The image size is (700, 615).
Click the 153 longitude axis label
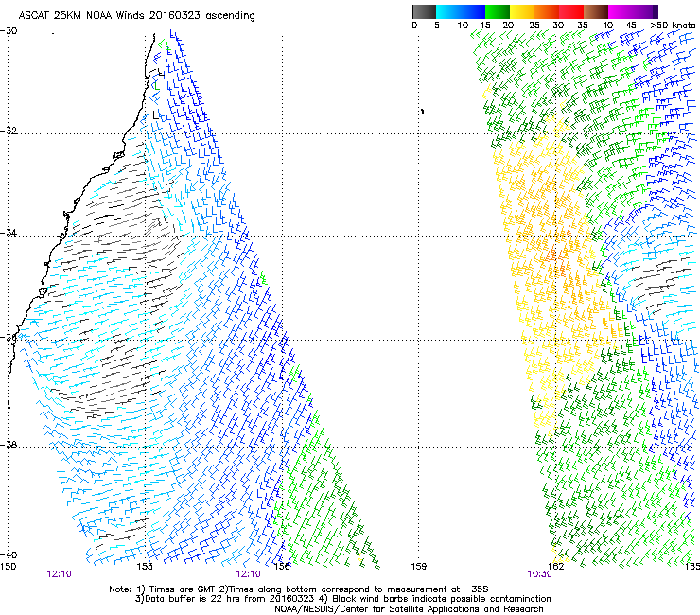coord(145,567)
